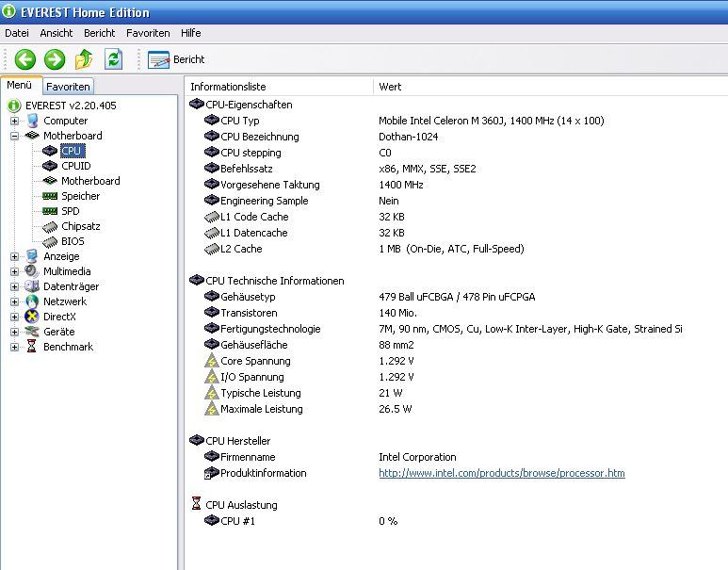Click the Bericht report icon in toolbar
This screenshot has height=570, width=728.
coord(158,60)
